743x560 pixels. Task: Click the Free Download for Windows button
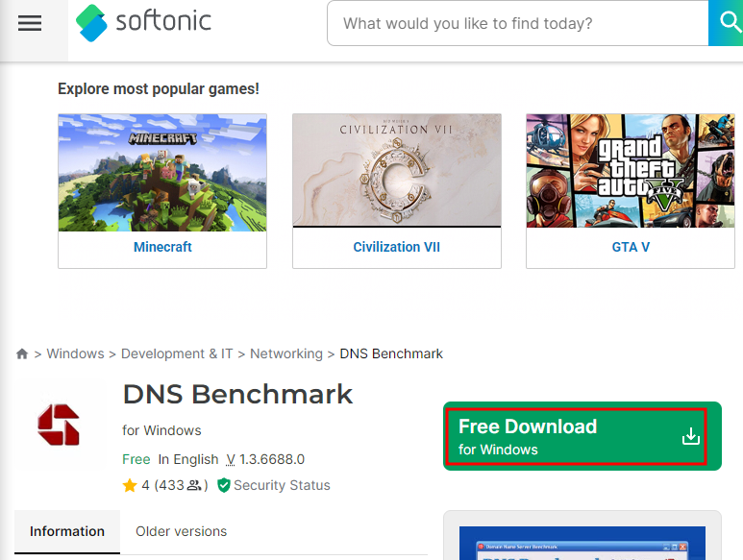582,436
